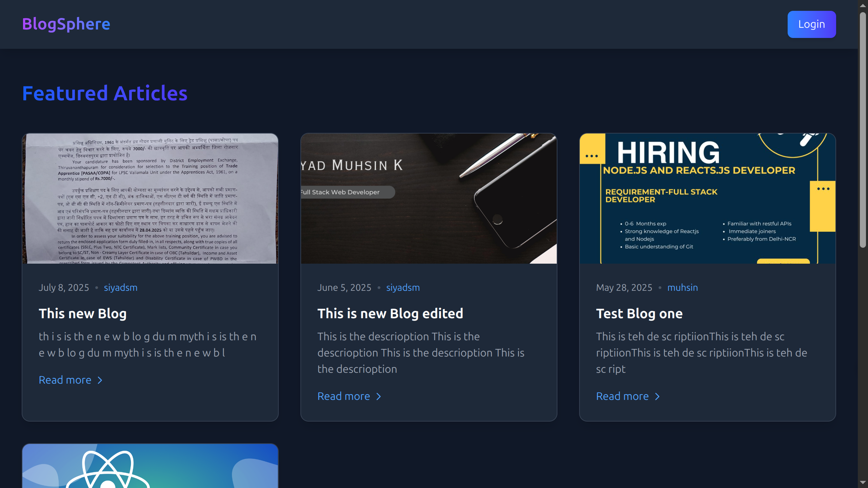Visit author siyadsm on June 5 post
The image size is (868, 488).
pyautogui.click(x=403, y=287)
